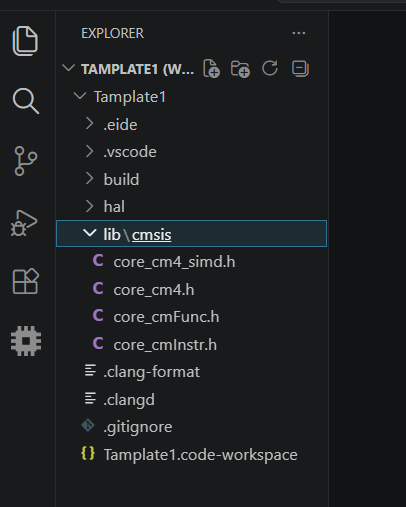Open Tamplate1.code-workspace file
This screenshot has width=406, height=507.
pyautogui.click(x=191, y=455)
